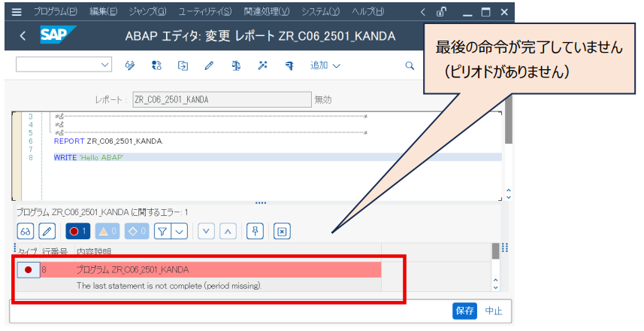Expand the 追加 (More) toolbar menu
Viewport: 644px width, 331px height.
pos(325,65)
